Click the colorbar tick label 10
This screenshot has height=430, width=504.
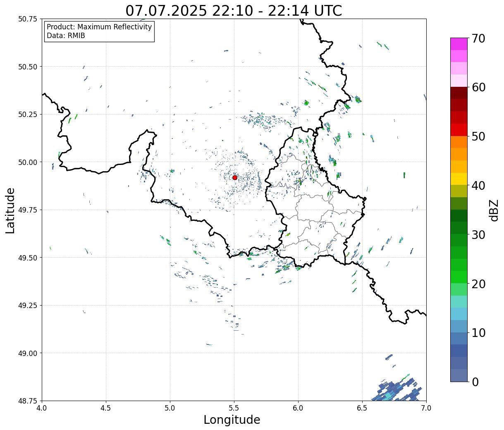(x=478, y=332)
